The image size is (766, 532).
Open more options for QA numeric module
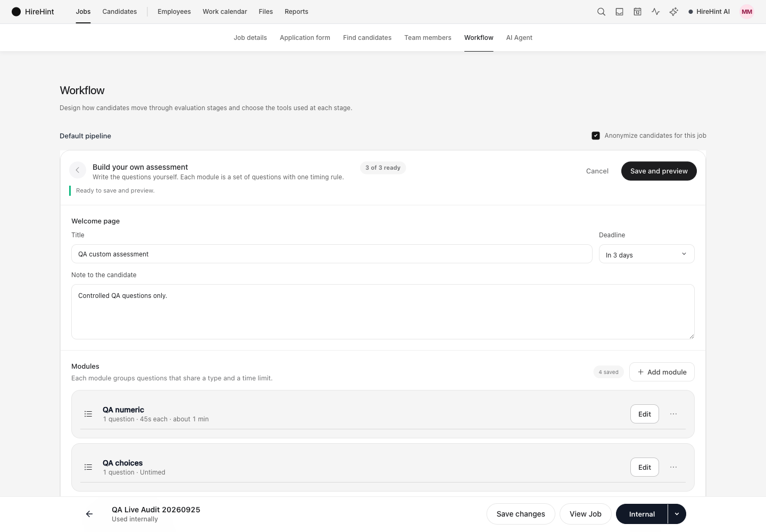[x=673, y=414]
